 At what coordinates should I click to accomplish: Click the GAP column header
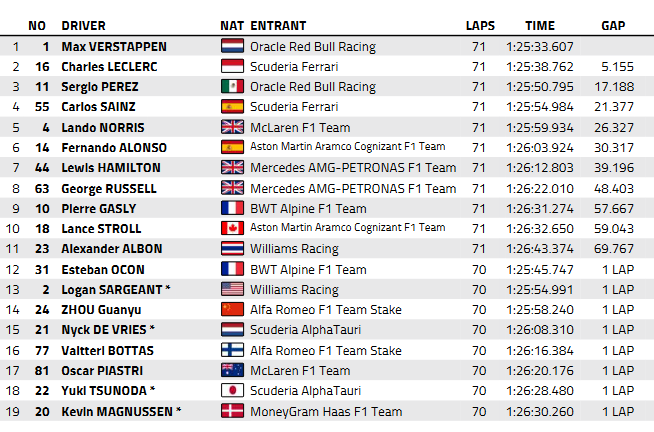click(x=613, y=26)
